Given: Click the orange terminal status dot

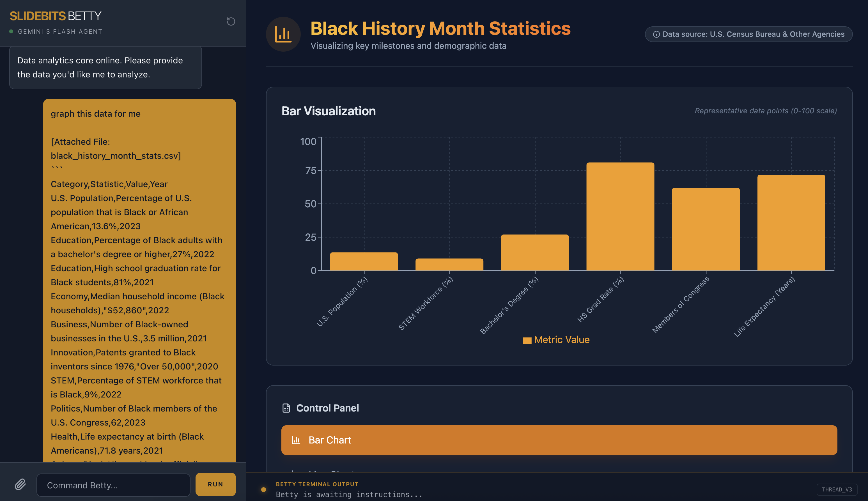Looking at the screenshot, I should point(263,489).
